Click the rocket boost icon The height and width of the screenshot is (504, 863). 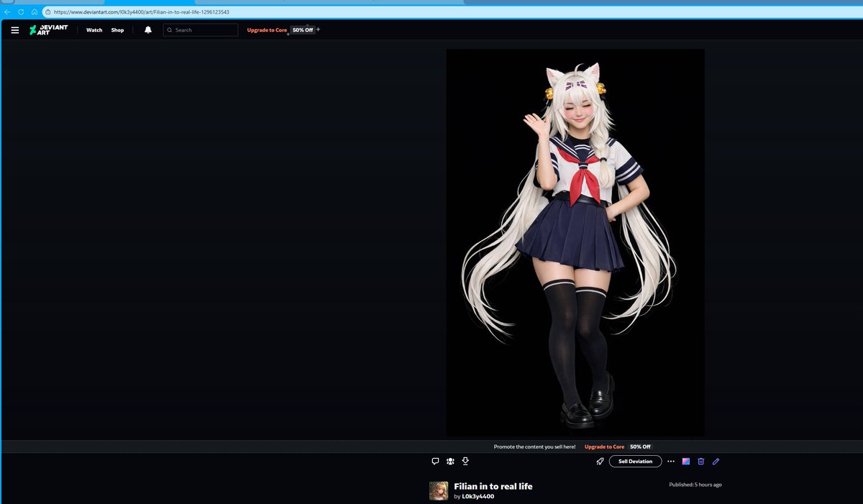(x=600, y=461)
